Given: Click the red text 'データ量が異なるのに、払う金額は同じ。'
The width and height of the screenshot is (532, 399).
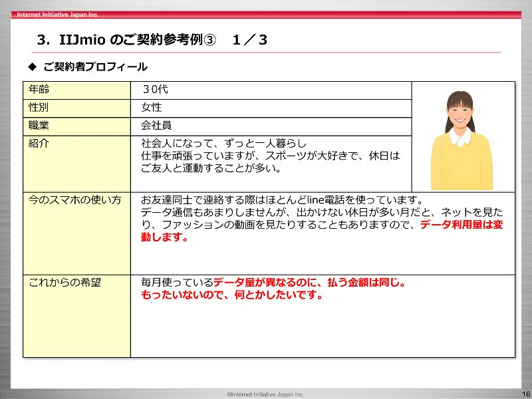Looking at the screenshot, I should point(310,282).
